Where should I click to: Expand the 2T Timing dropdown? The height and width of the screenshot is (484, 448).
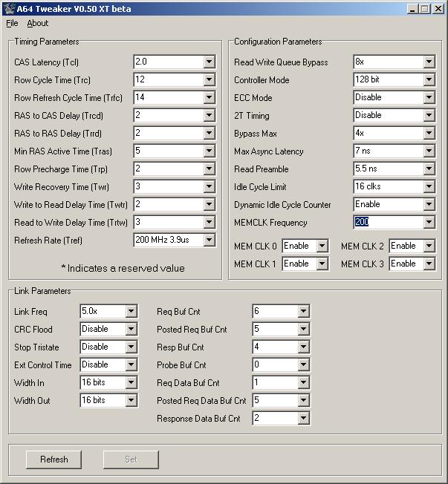(x=429, y=116)
